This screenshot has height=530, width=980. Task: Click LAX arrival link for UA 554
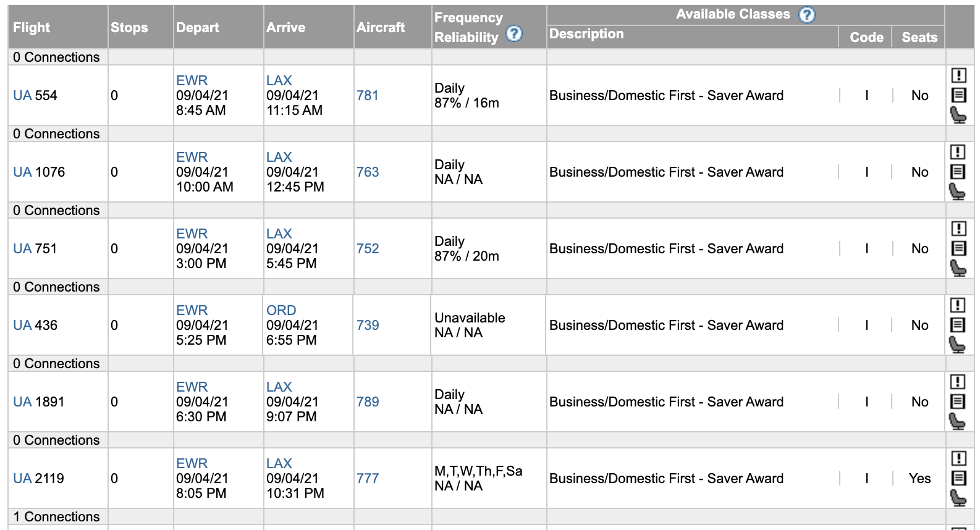click(x=279, y=80)
